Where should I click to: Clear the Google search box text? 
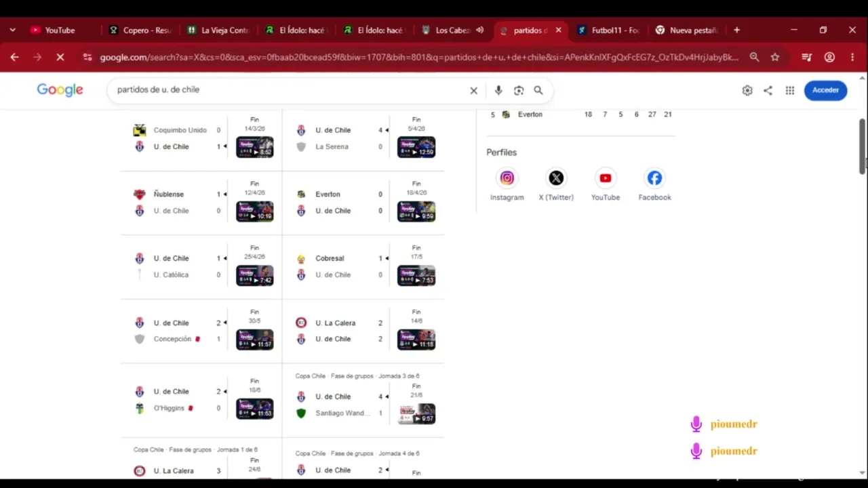pyautogui.click(x=474, y=90)
